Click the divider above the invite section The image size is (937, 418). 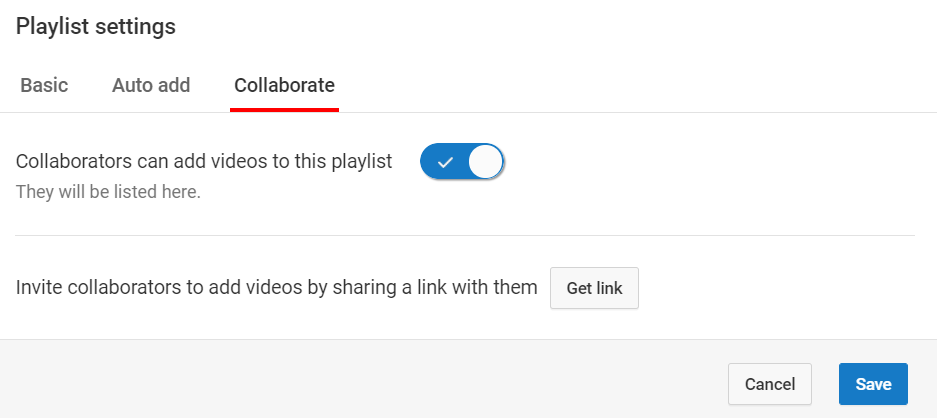click(465, 235)
